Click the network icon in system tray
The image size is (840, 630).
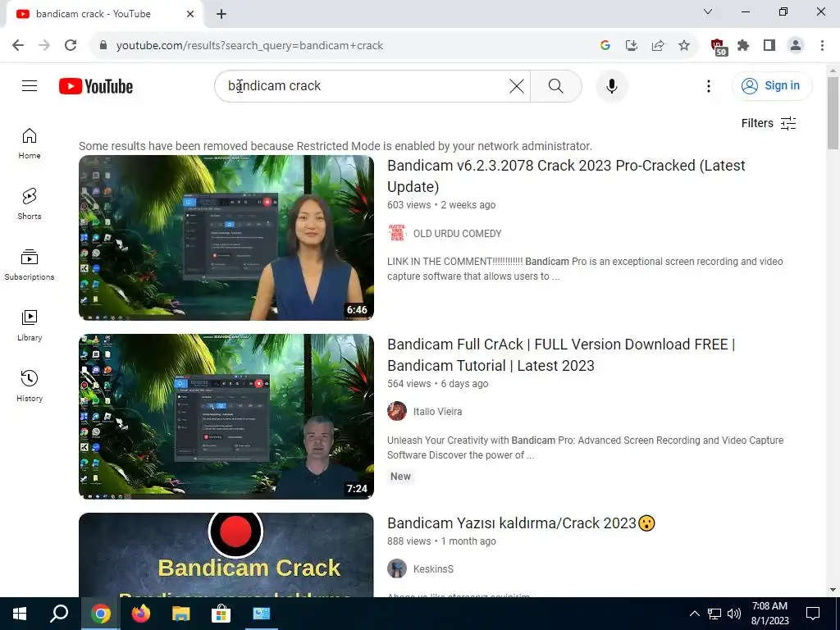(714, 614)
